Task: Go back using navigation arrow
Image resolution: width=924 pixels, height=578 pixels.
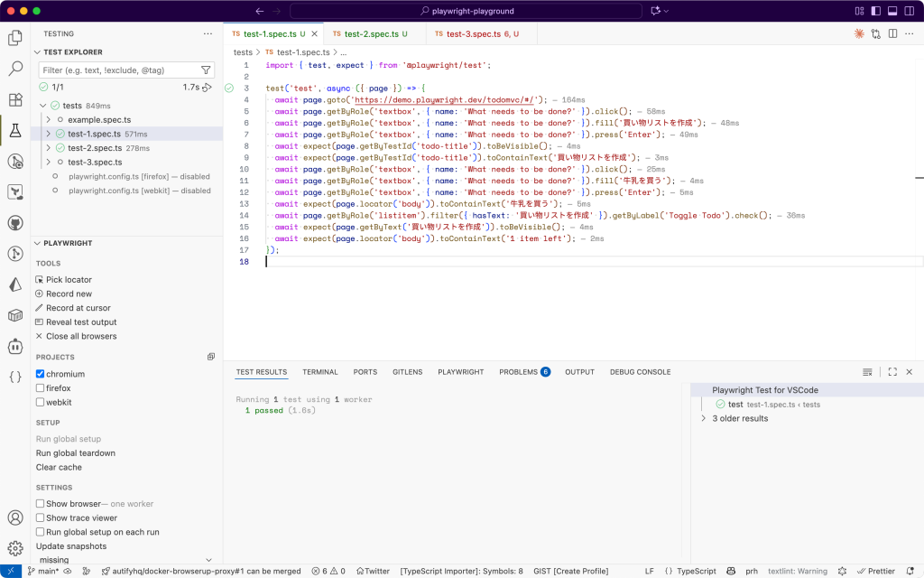Action: tap(260, 11)
